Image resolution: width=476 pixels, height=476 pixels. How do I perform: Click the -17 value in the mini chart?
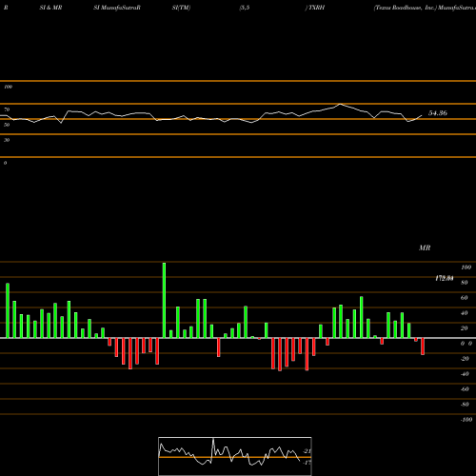coord(307,463)
